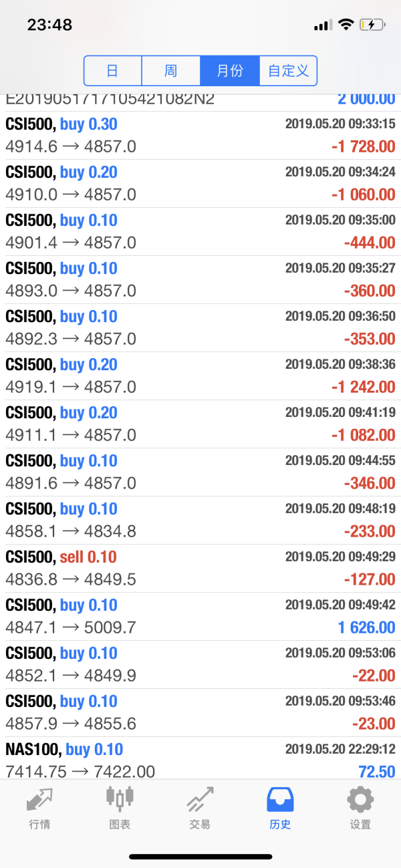Select the trade with 1 626.00 profit

[200, 616]
